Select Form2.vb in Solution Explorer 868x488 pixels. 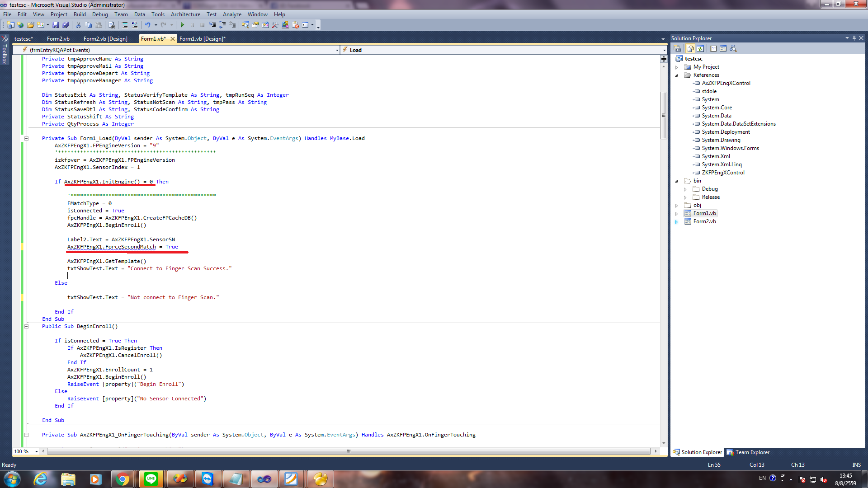coord(704,221)
